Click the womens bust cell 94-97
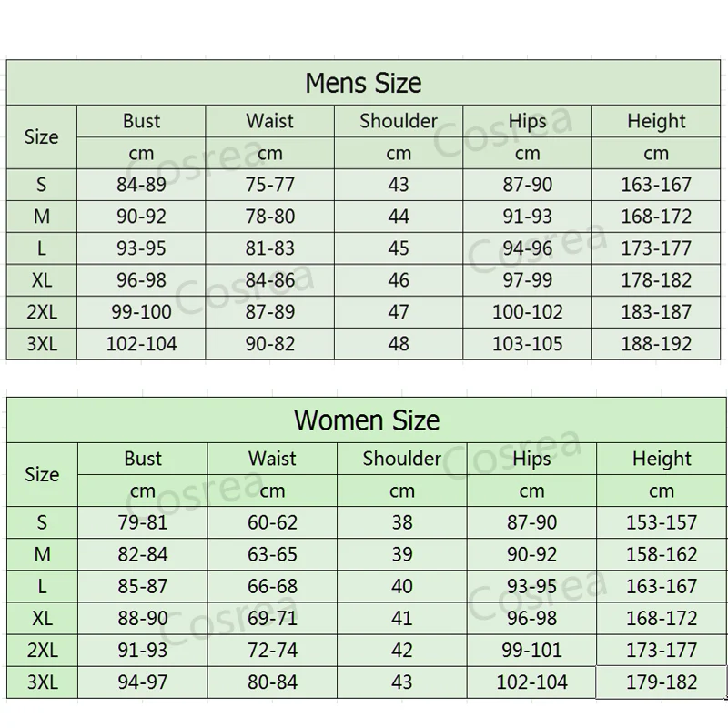Screen dimensions: 728x728 point(143,682)
